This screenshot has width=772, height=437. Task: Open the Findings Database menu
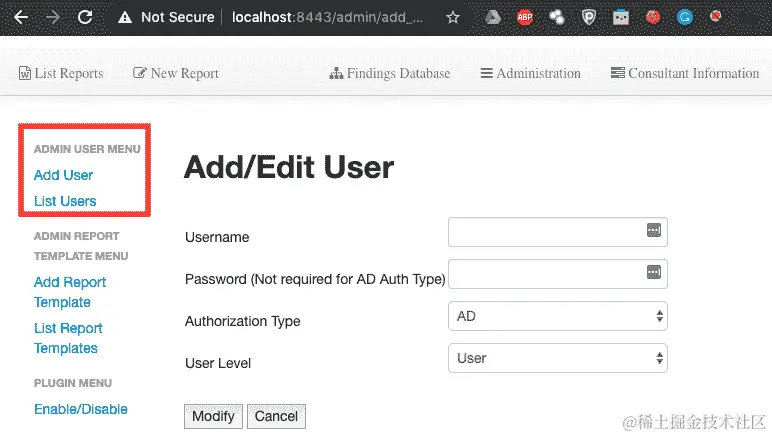(389, 73)
